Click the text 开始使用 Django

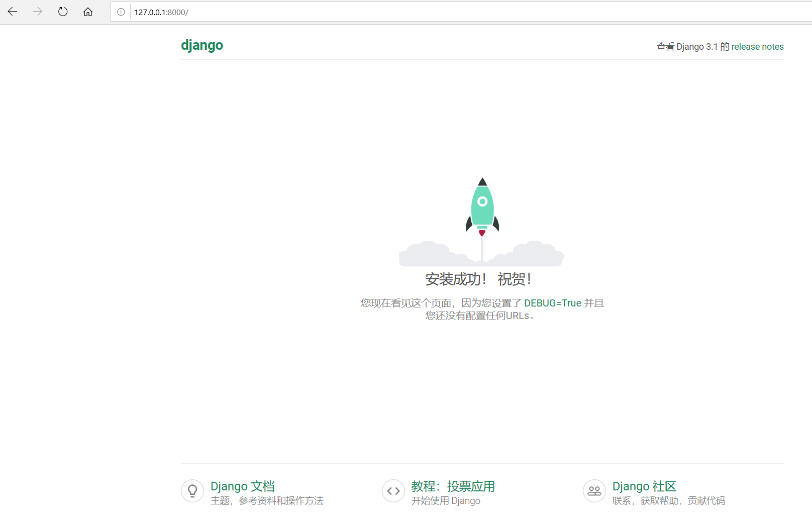click(x=446, y=501)
